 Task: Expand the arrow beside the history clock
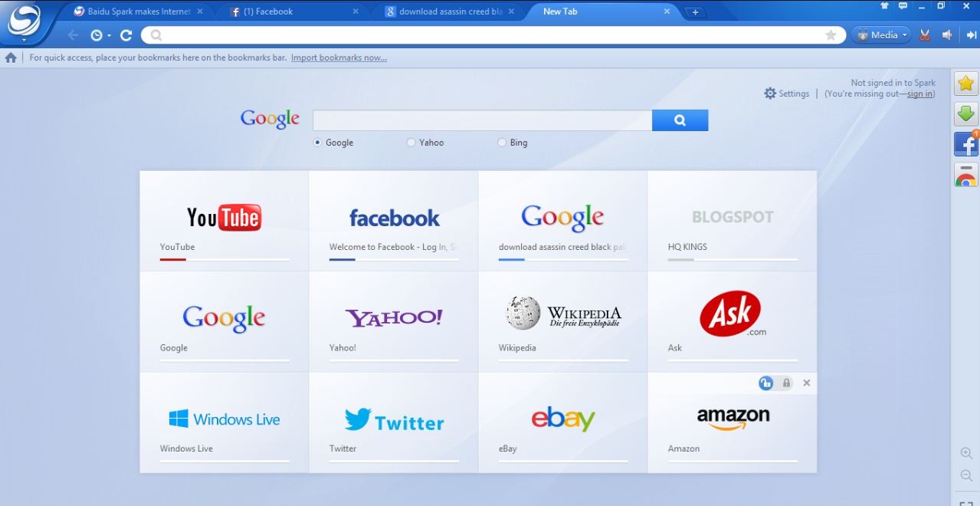[x=109, y=35]
